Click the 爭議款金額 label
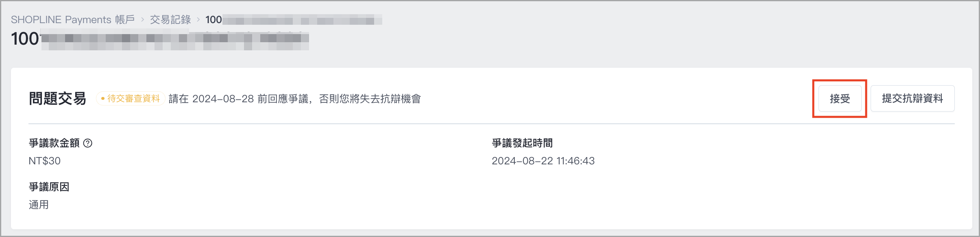Screen dimensions: 980x237 [x=54, y=143]
